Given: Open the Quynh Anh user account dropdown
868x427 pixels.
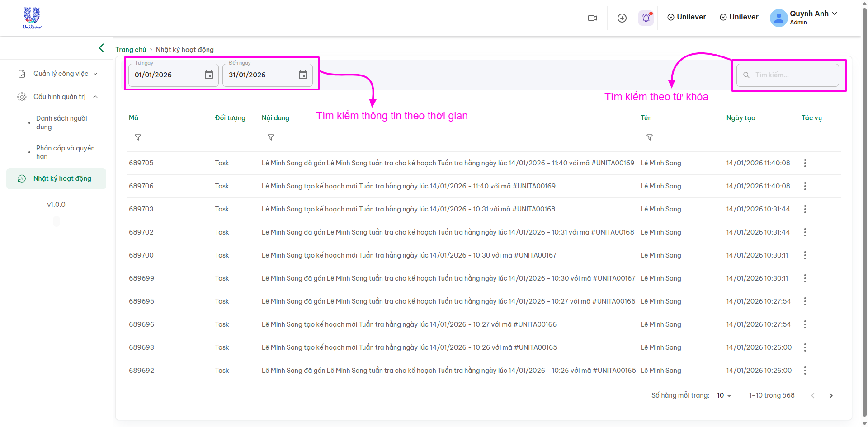Looking at the screenshot, I should [804, 18].
